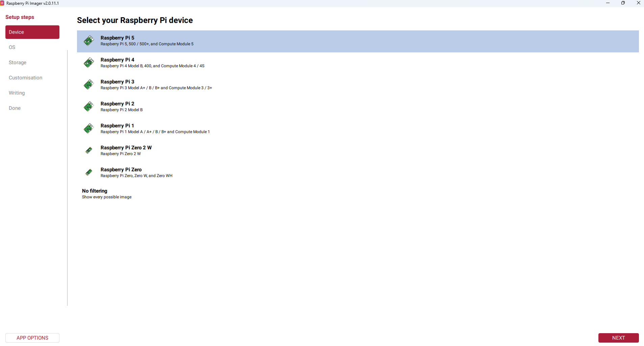Click the Raspberry Pi Zero board icon
Viewport: 644px width, 346px height.
89,173
